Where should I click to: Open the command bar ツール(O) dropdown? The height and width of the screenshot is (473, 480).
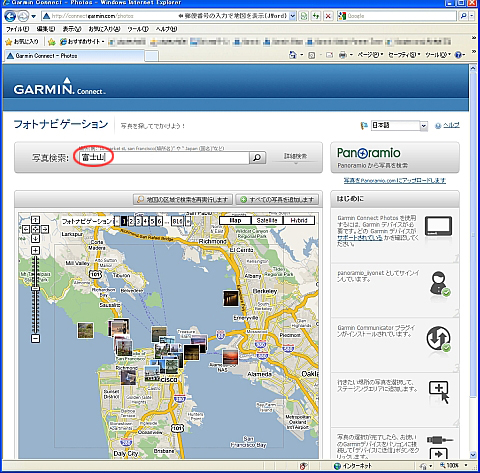point(438,55)
